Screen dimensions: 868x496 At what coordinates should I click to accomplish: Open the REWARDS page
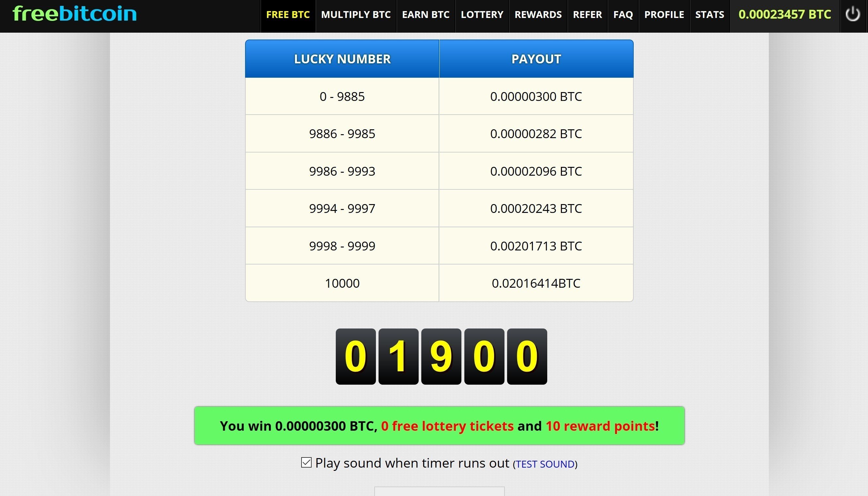pyautogui.click(x=538, y=14)
